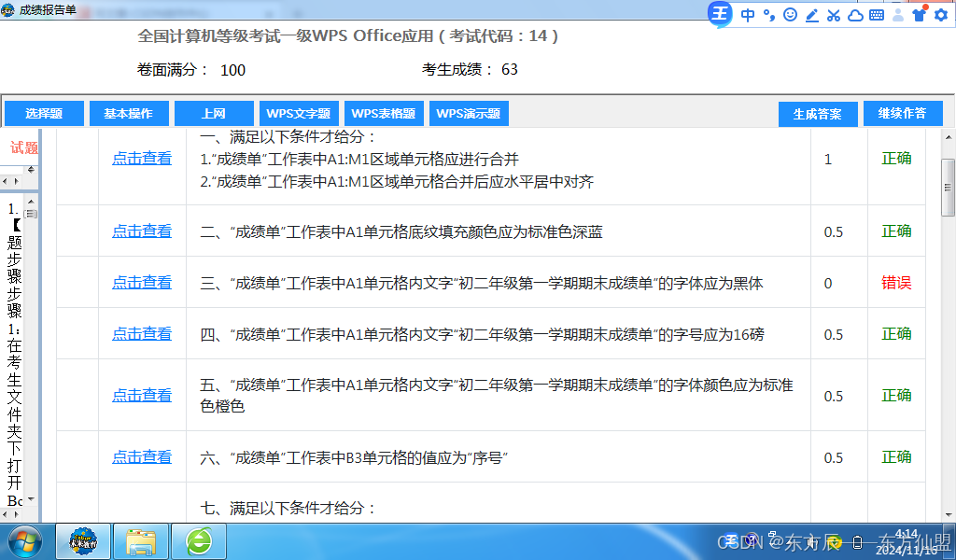The image size is (956, 560).
Task: Click the score 1 for merge item
Action: [828, 160]
